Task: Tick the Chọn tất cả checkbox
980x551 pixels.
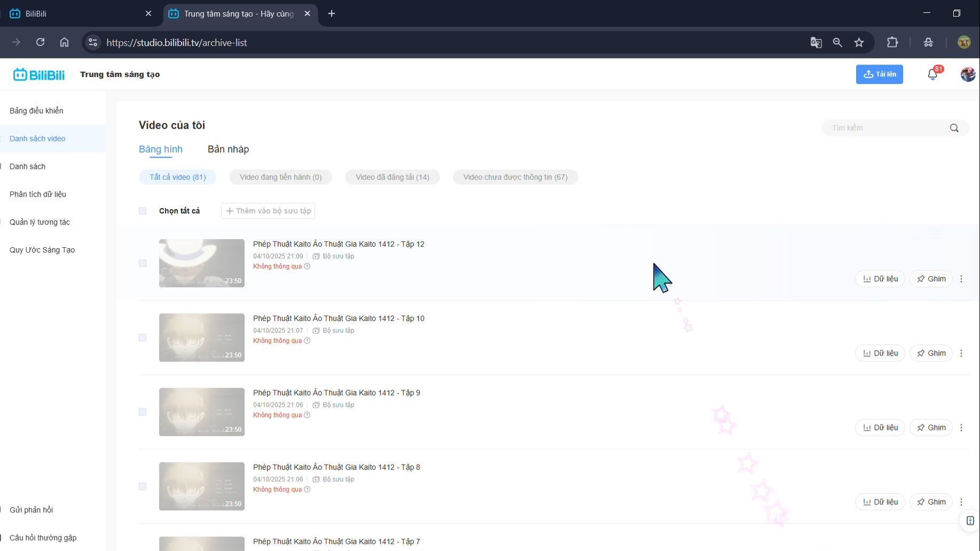Action: click(x=143, y=211)
